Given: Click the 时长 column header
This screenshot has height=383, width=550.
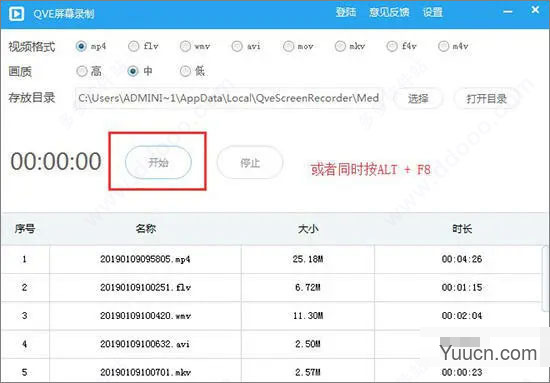Looking at the screenshot, I should click(x=462, y=229).
